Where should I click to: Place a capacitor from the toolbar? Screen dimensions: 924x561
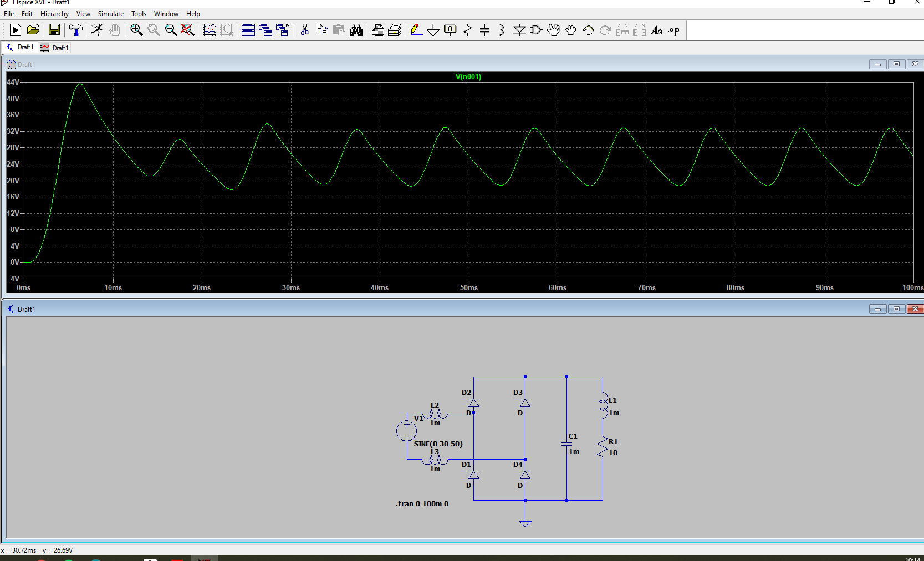tap(484, 30)
